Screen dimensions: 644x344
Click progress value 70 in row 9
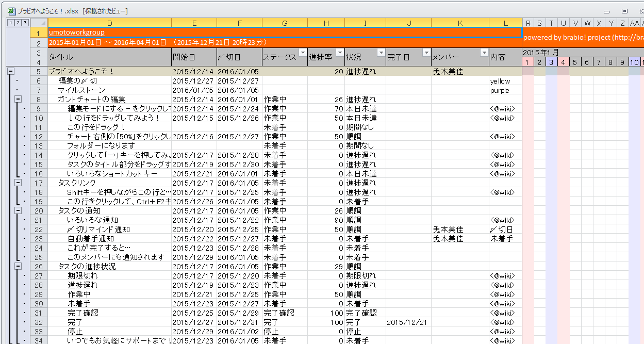326,109
